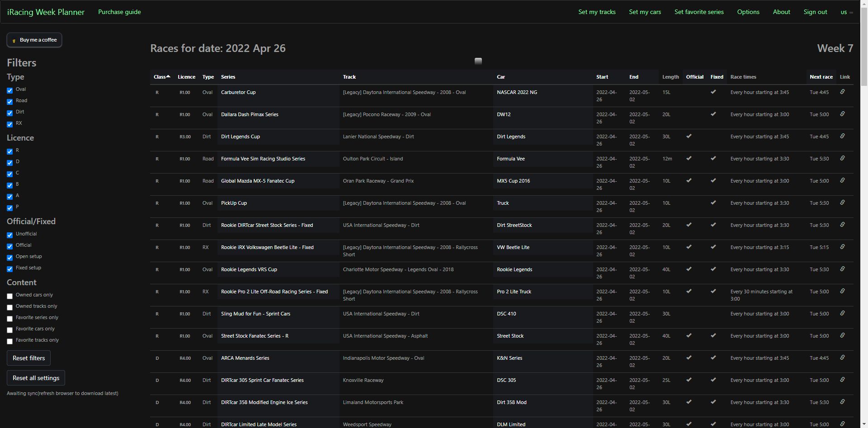
Task: Open link icon for Street Stock Fanatec Series - R
Action: pyautogui.click(x=842, y=335)
